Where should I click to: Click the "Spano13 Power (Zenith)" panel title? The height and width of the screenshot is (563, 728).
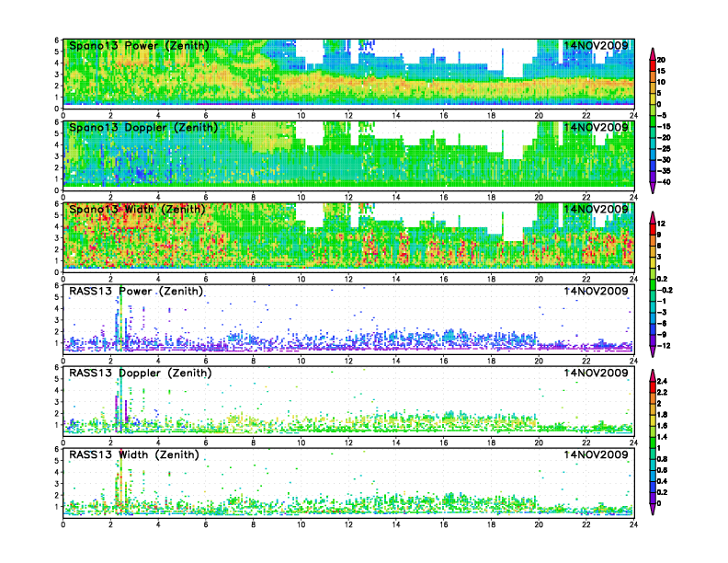tap(139, 46)
